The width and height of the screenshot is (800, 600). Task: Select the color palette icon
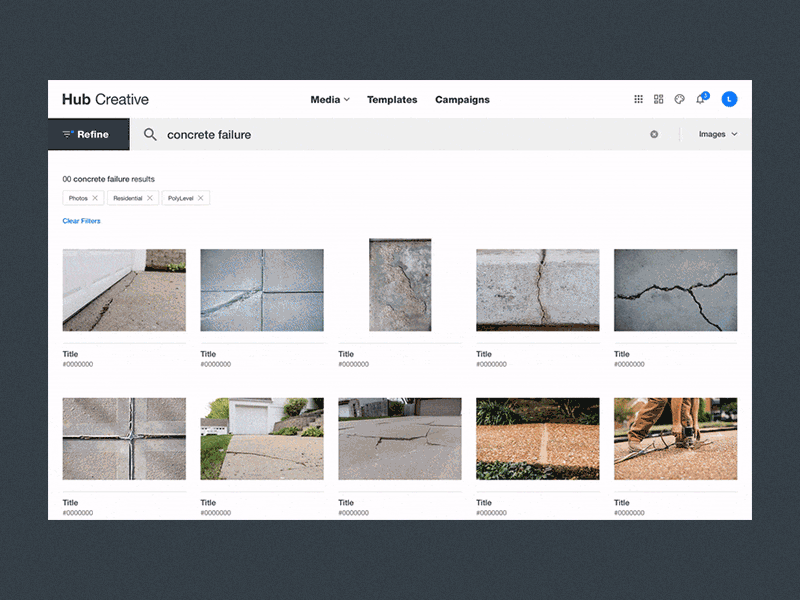click(x=679, y=99)
